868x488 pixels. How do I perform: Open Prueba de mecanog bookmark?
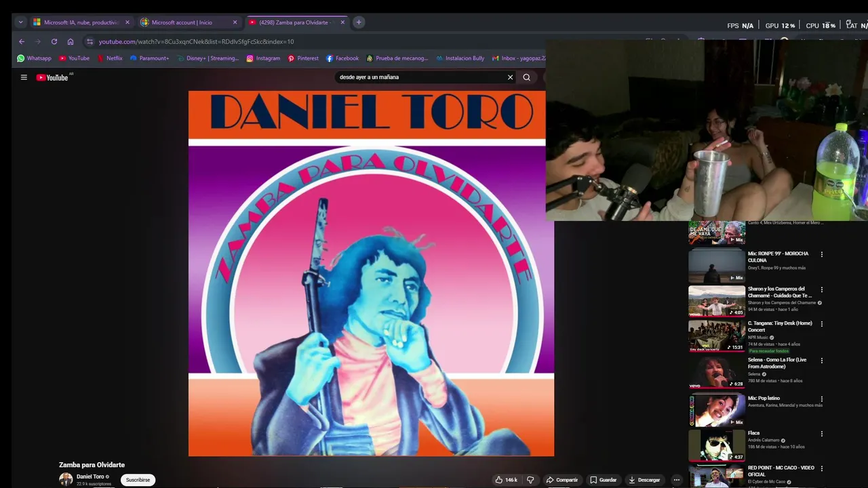(397, 58)
